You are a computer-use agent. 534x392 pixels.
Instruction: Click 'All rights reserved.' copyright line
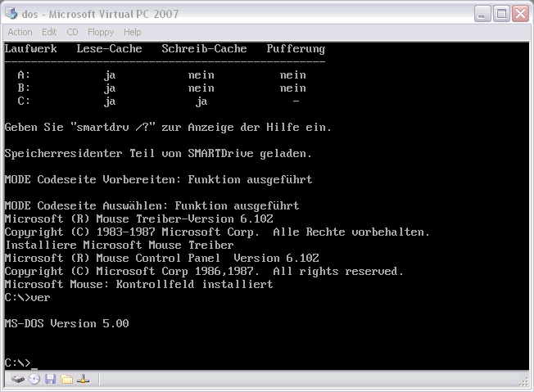[x=204, y=271]
